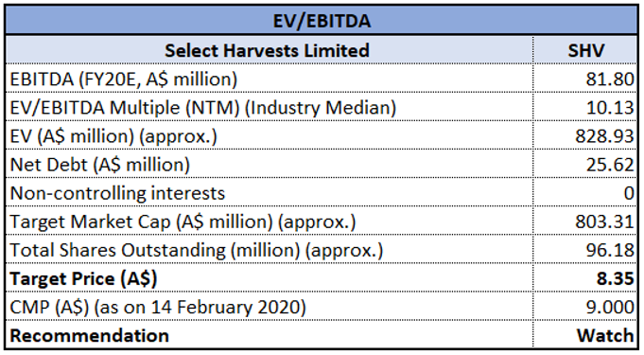Select the 25.62 net debt value

(x=585, y=165)
